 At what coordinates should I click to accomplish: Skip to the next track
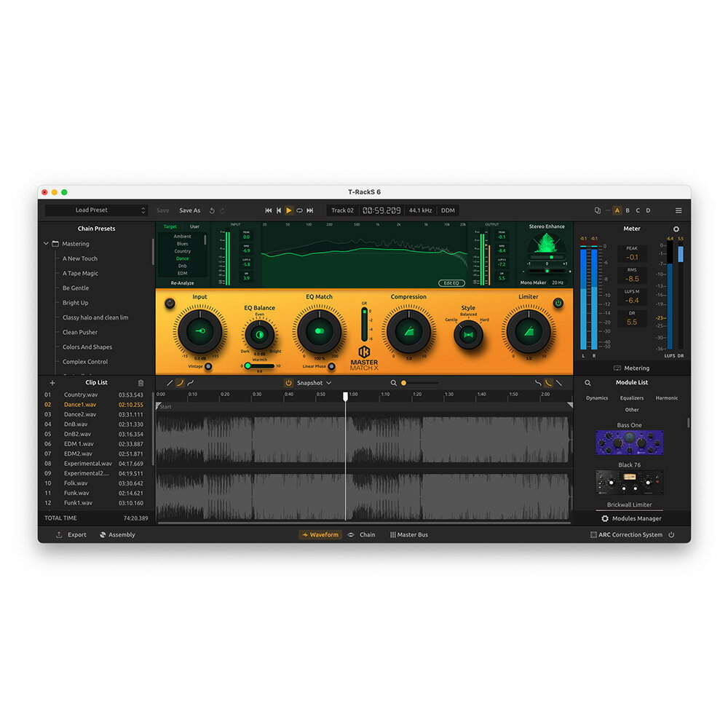pyautogui.click(x=310, y=210)
